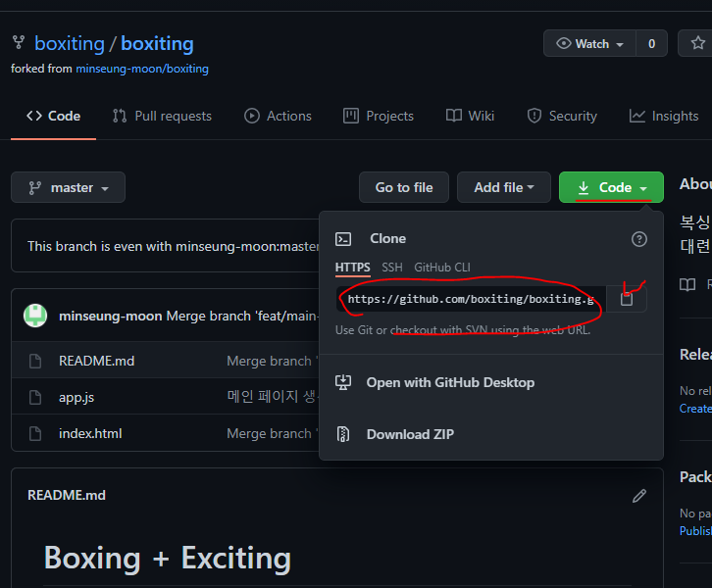This screenshot has height=588, width=712.
Task: Open forked source minseung-moon/boxiting link
Action: point(142,69)
